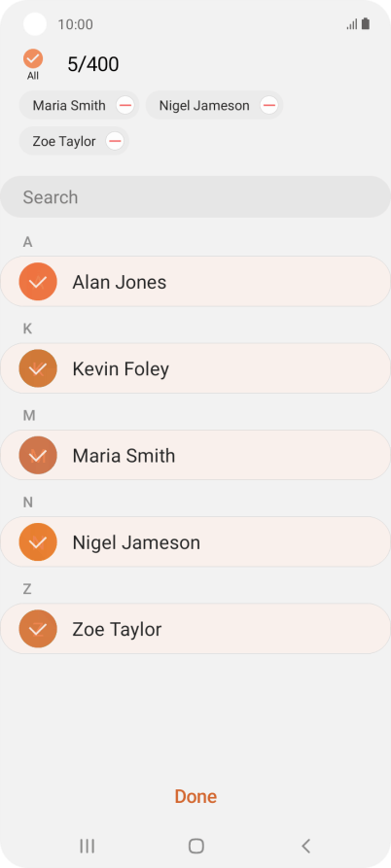391x868 pixels.
Task: Uncheck Alan Jones contact checkmark
Action: (38, 282)
